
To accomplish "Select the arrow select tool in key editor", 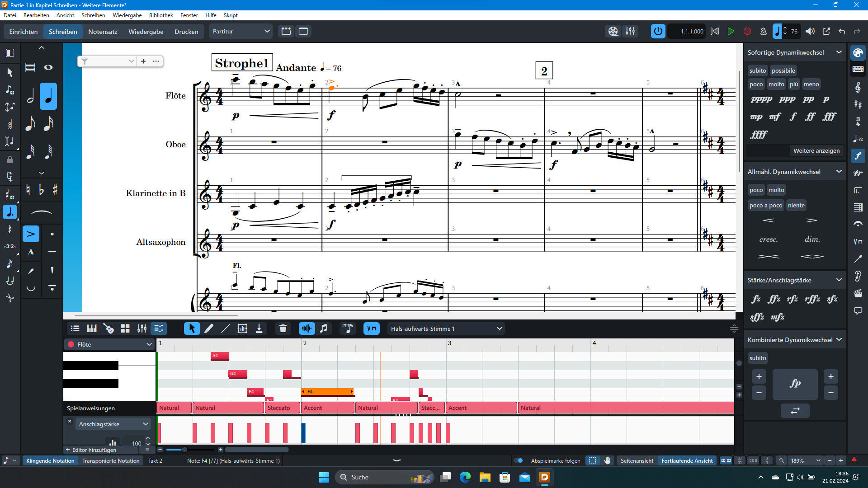I will 192,328.
